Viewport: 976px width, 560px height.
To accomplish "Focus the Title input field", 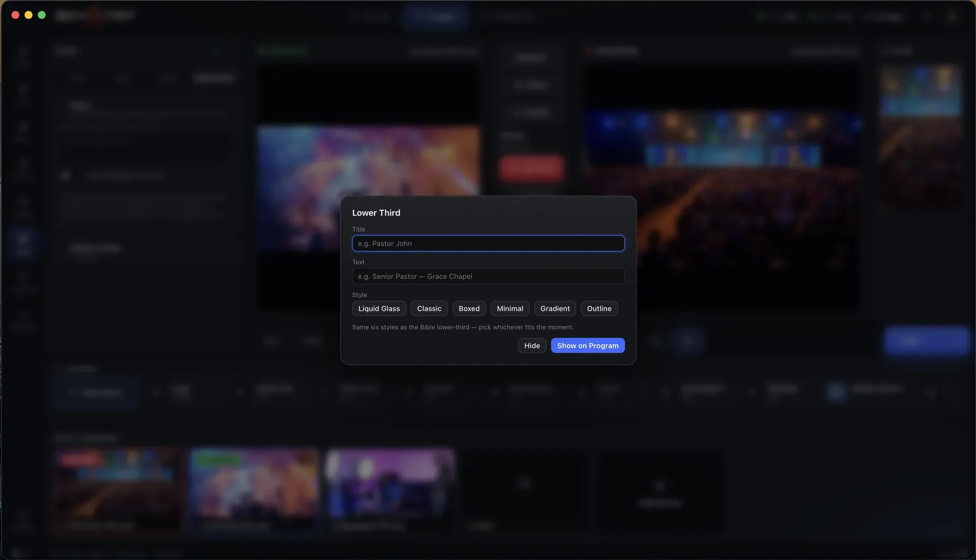I will pyautogui.click(x=488, y=243).
